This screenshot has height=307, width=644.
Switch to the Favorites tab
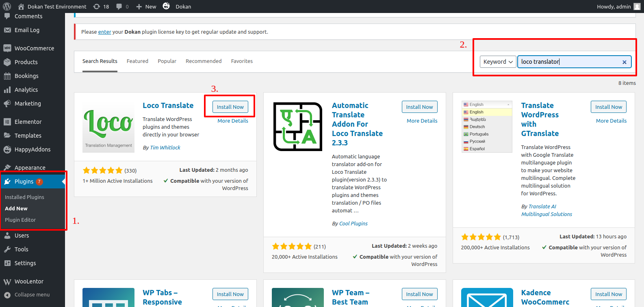coord(242,61)
